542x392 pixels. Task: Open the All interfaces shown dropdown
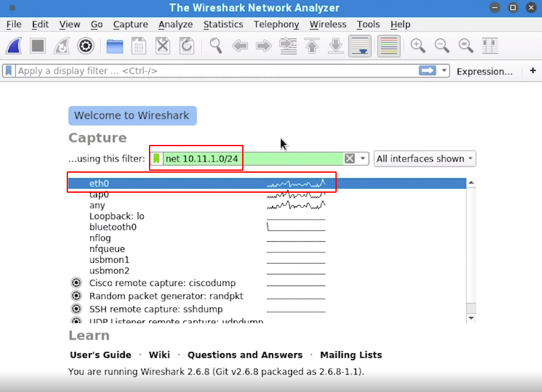pos(424,159)
